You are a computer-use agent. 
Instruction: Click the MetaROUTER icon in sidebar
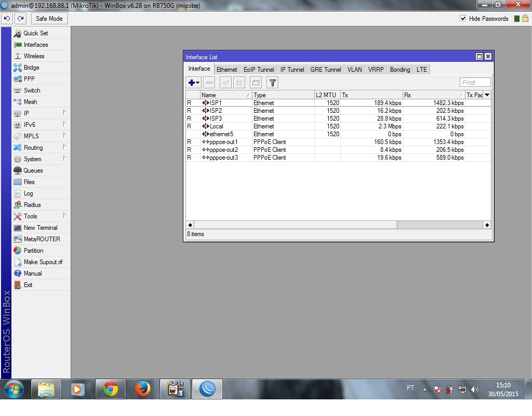tap(17, 239)
